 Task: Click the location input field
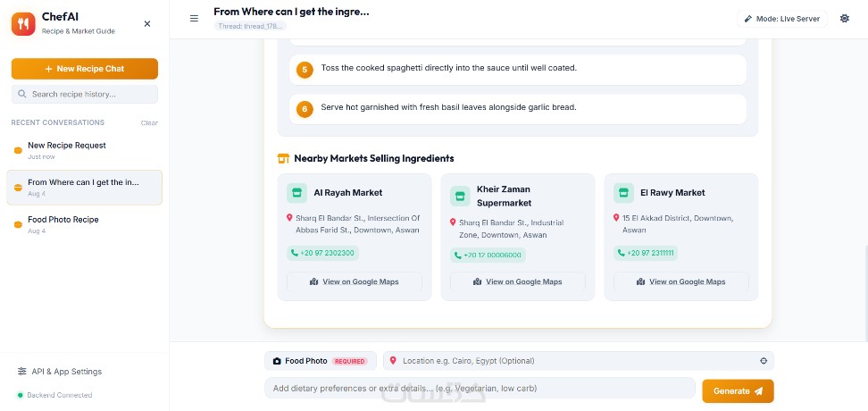579,361
